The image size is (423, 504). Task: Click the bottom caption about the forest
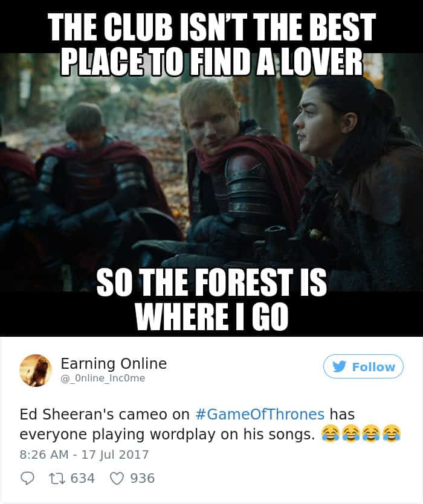coord(211,299)
